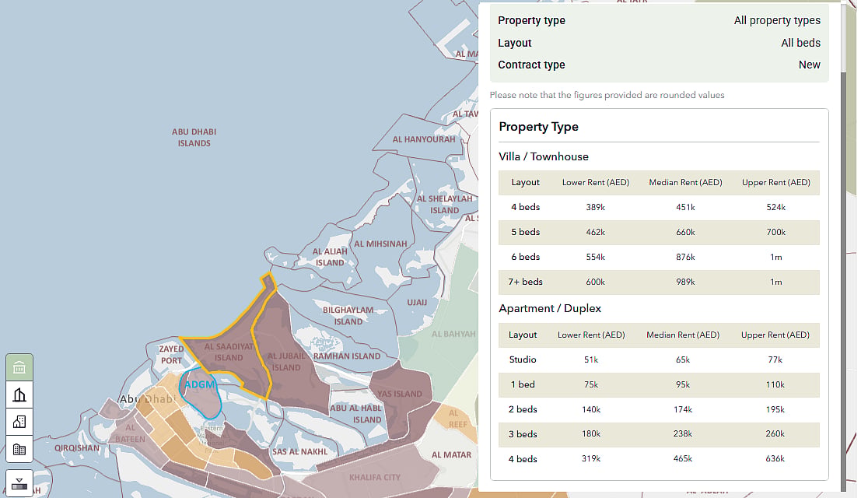Click Median Rent (AED) villa column header
868x498 pixels.
tap(685, 182)
